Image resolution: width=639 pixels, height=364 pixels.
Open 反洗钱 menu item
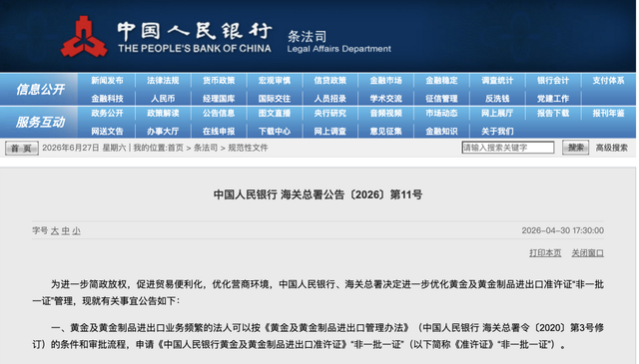click(497, 99)
